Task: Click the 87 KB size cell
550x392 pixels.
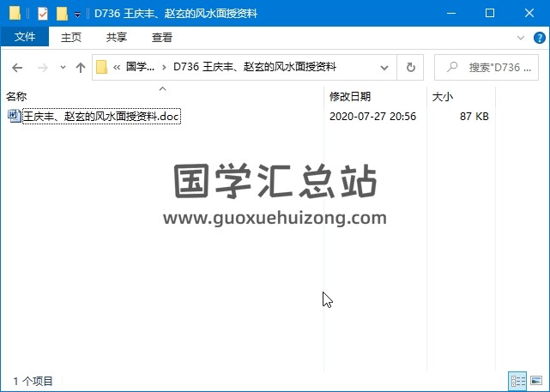Action: pyautogui.click(x=474, y=116)
